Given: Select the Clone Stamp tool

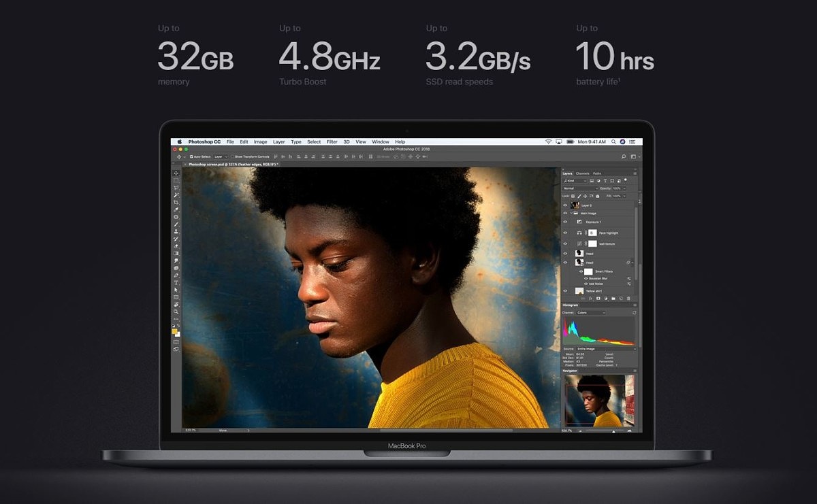Looking at the screenshot, I should [x=176, y=232].
